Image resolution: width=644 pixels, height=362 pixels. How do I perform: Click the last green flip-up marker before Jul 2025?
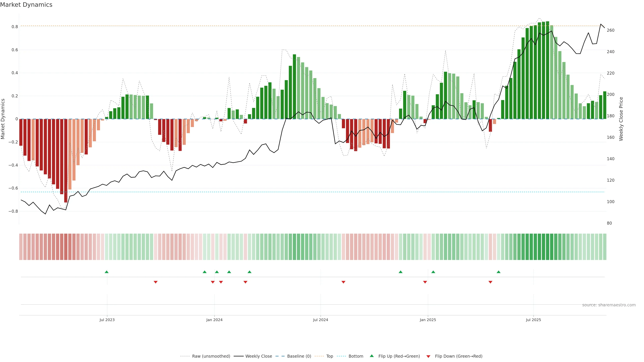[498, 272]
